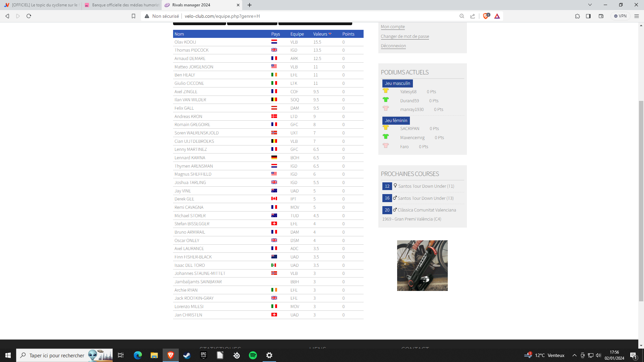This screenshot has height=362, width=644.
Task: Open the browser extensions puzzle icon
Action: [x=577, y=16]
